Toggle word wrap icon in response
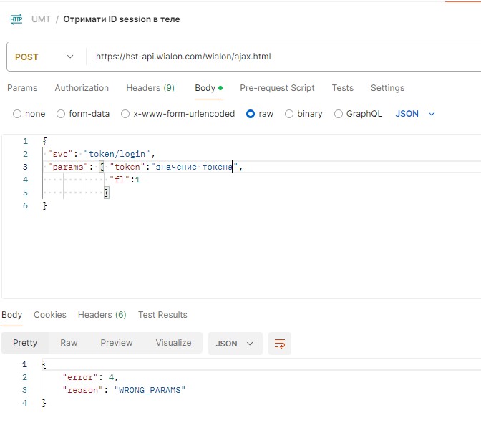 click(279, 344)
